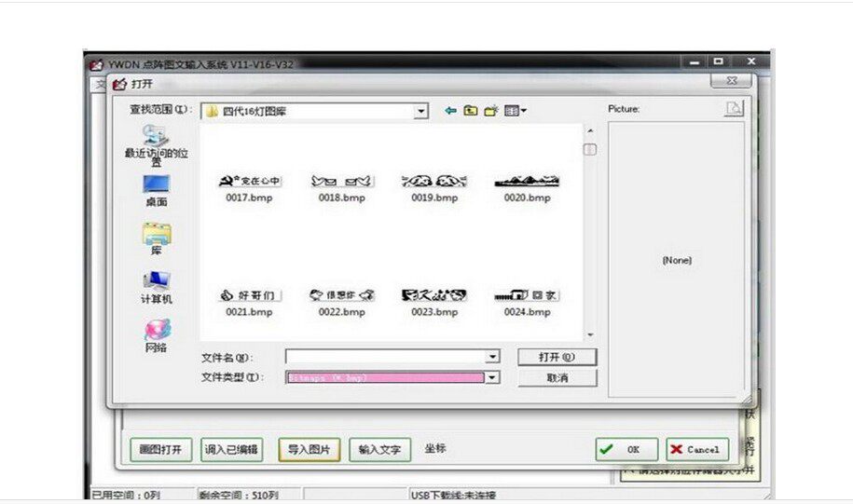The width and height of the screenshot is (853, 504).
Task: Click the Open dialog title icon
Action: (119, 84)
